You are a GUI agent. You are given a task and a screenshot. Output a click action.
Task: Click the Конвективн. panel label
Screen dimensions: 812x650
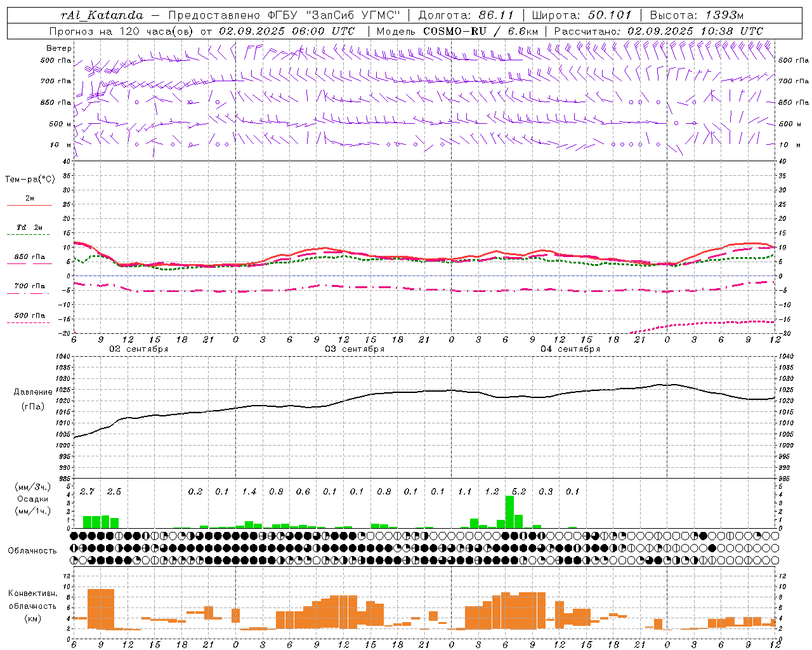coord(32,594)
